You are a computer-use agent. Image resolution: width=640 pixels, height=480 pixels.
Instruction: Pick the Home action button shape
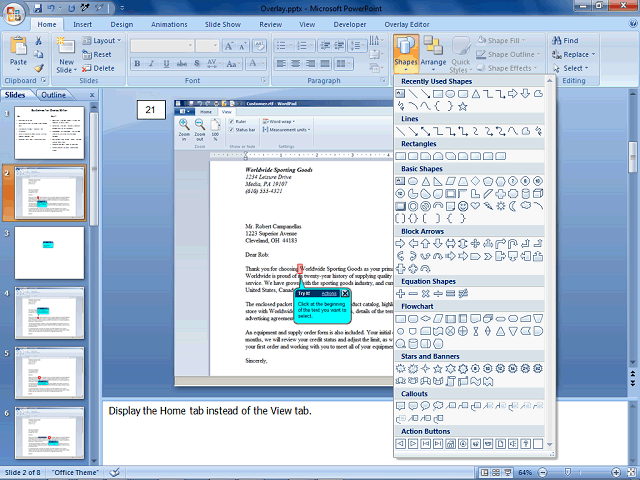click(x=450, y=444)
